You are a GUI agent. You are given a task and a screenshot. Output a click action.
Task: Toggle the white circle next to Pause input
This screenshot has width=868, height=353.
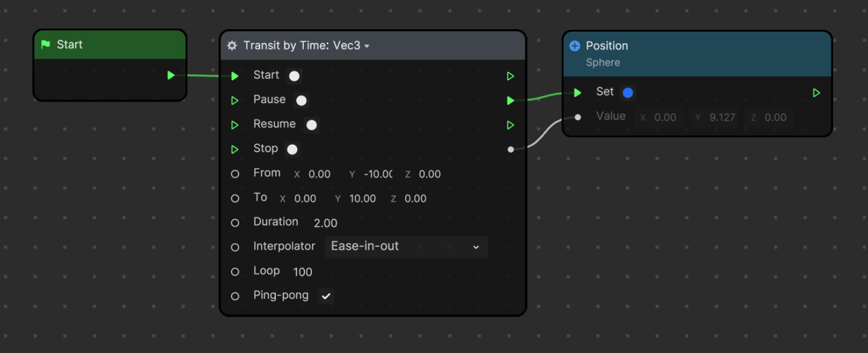click(301, 100)
